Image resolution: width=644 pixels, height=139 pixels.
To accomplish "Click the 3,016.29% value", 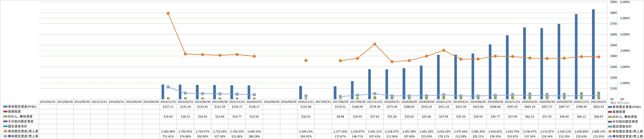I will click(444, 131).
